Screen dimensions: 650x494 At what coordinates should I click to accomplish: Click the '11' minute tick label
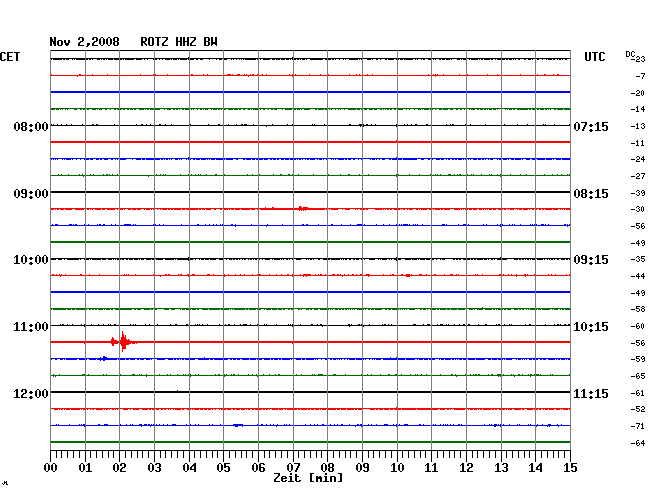tap(431, 468)
